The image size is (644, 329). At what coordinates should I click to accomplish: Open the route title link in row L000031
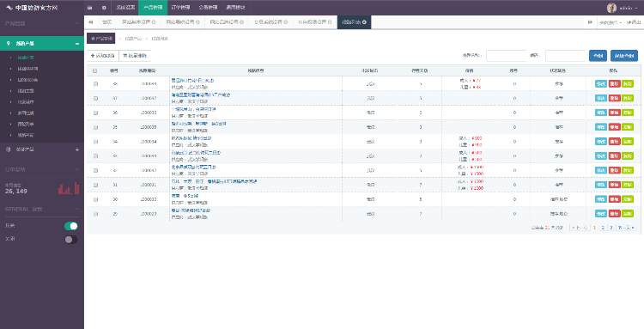point(214,181)
